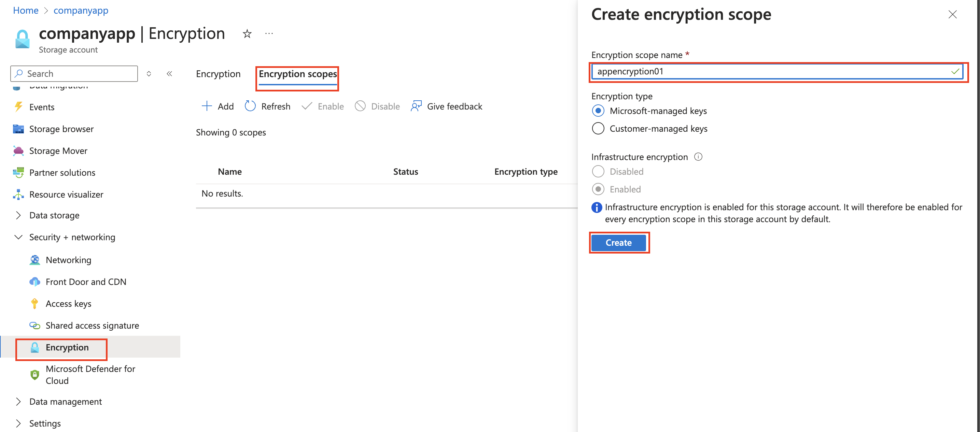980x432 pixels.
Task: Open the more options ellipsis menu
Action: click(x=269, y=34)
